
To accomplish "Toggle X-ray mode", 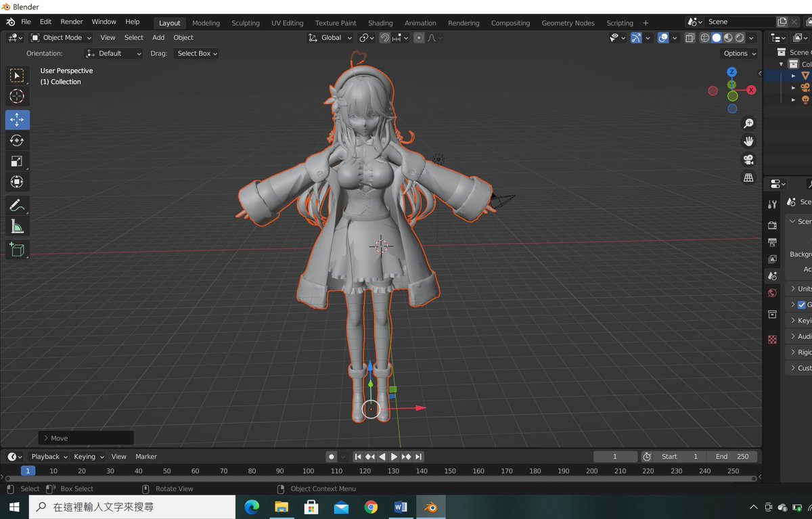I will pos(690,38).
